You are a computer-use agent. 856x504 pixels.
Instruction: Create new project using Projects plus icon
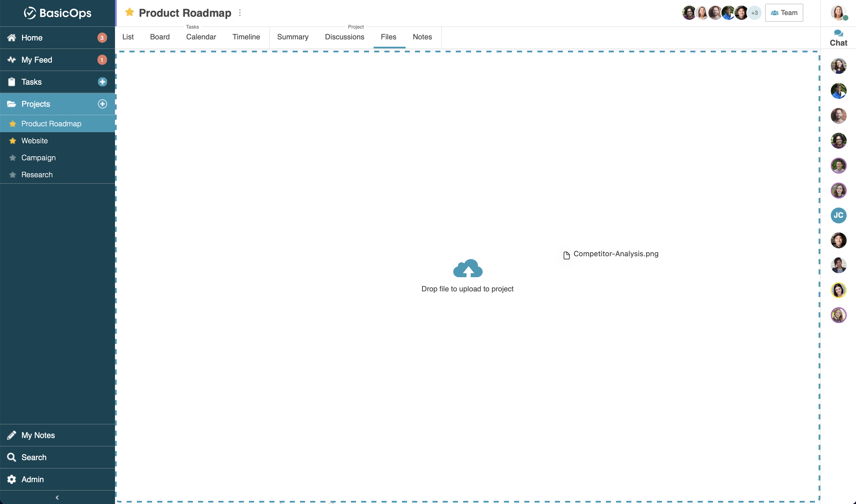102,104
